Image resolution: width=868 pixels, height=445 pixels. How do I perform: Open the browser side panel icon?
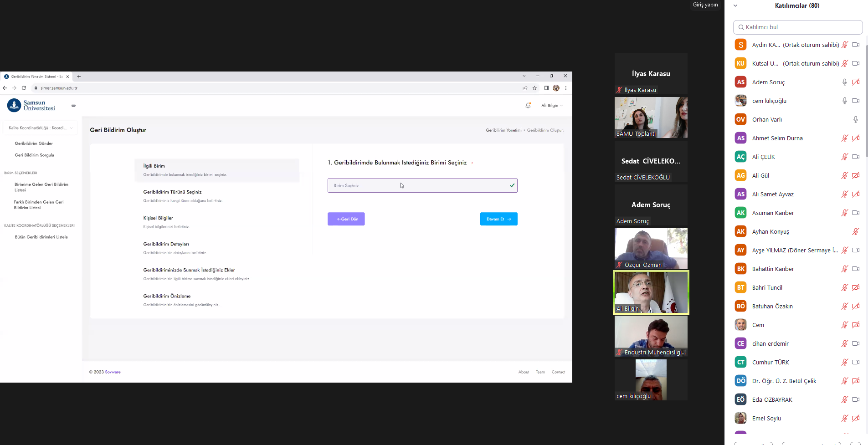(546, 88)
